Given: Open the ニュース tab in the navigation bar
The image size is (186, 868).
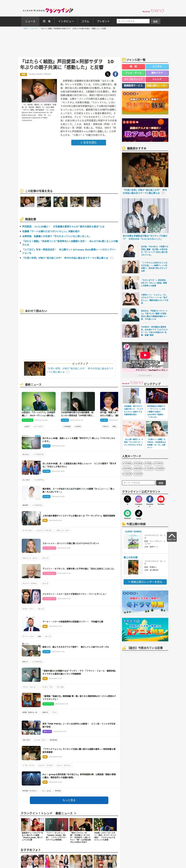Looking at the screenshot, I should click(30, 21).
